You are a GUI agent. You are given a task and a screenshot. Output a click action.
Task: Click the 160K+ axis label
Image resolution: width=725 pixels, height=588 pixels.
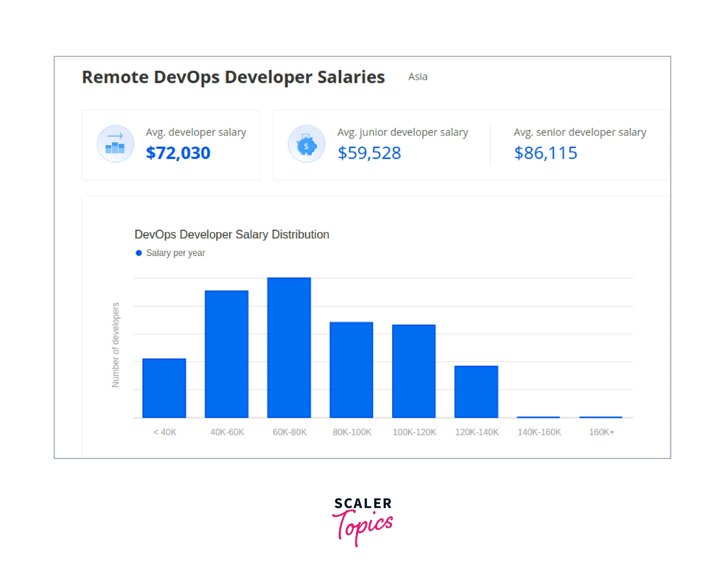click(601, 432)
